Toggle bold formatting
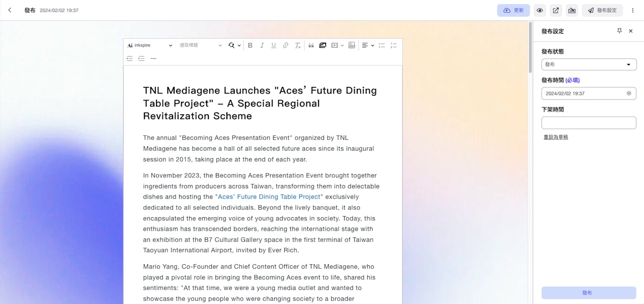 250,45
